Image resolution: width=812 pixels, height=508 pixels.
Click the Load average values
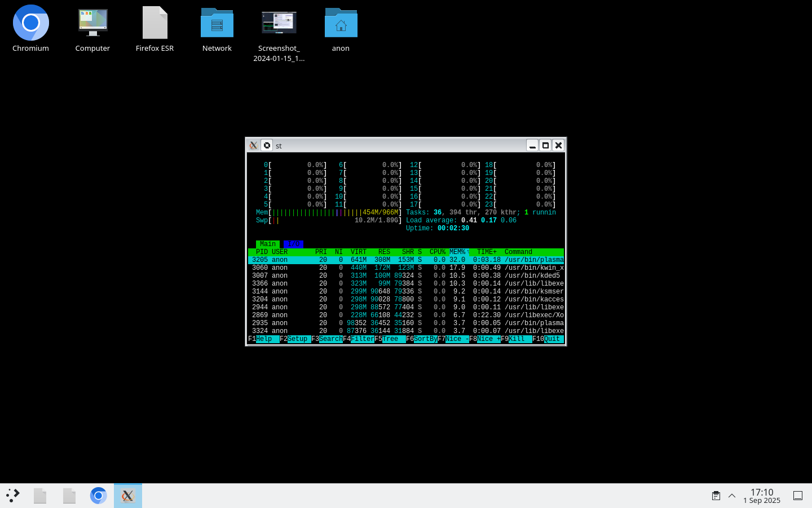(x=489, y=220)
